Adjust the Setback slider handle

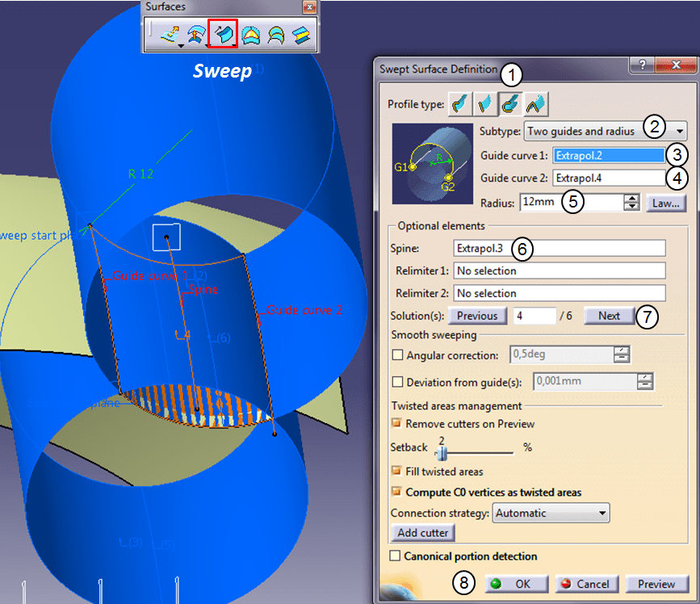tap(442, 452)
